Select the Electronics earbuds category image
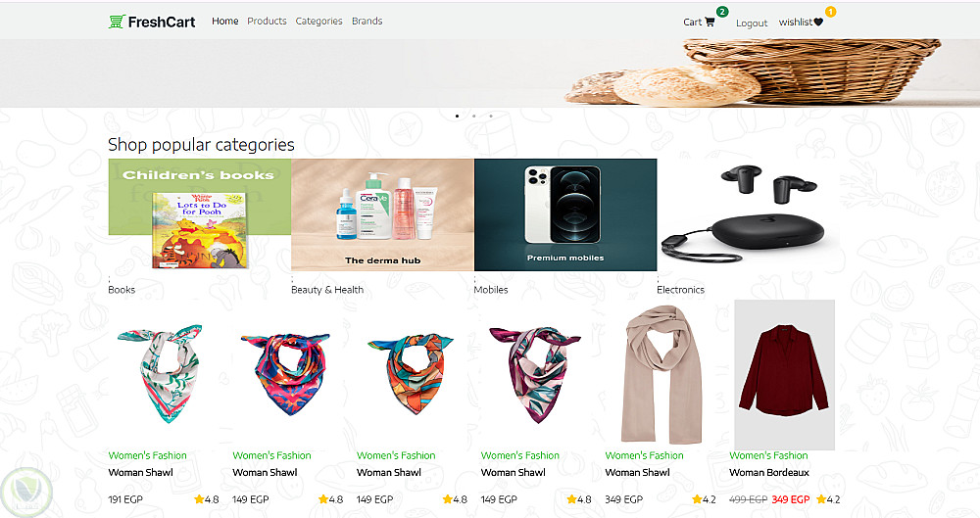The width and height of the screenshot is (980, 518). (x=748, y=214)
